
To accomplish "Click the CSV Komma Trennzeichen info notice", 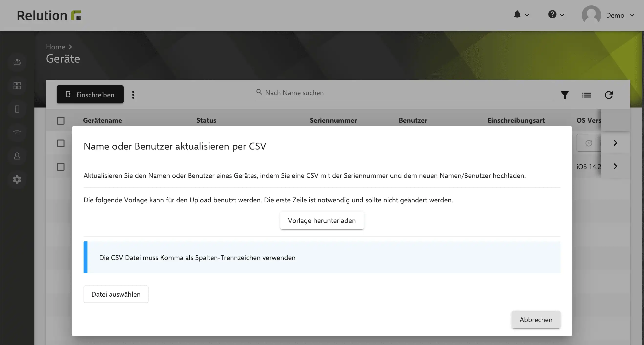I will 322,257.
